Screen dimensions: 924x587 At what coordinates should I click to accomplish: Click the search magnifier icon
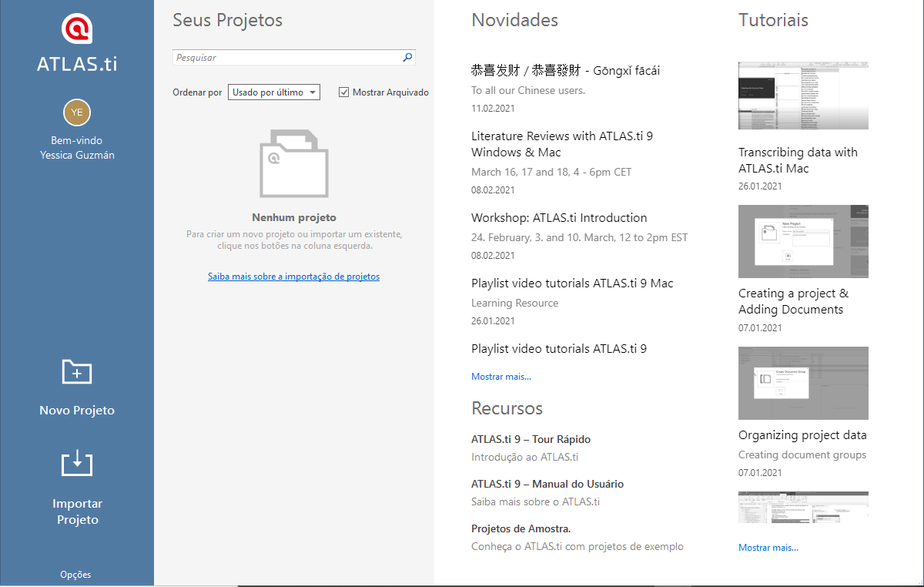[408, 57]
